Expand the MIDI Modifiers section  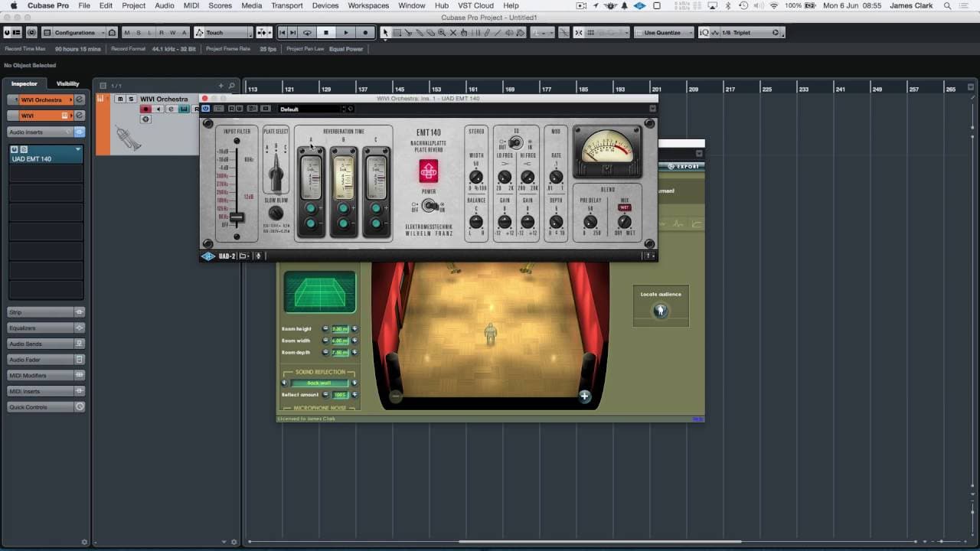click(x=46, y=375)
